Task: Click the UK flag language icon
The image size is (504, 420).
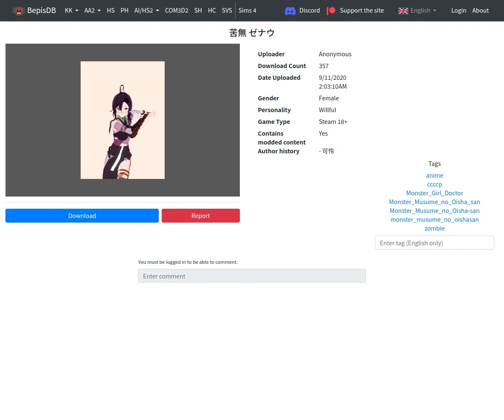Action: (403, 10)
